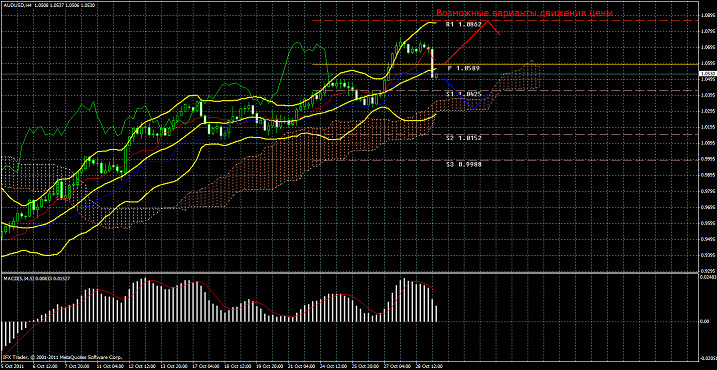
Task: Click the '25 Oct 20:00' time axis label
Action: coord(365,366)
